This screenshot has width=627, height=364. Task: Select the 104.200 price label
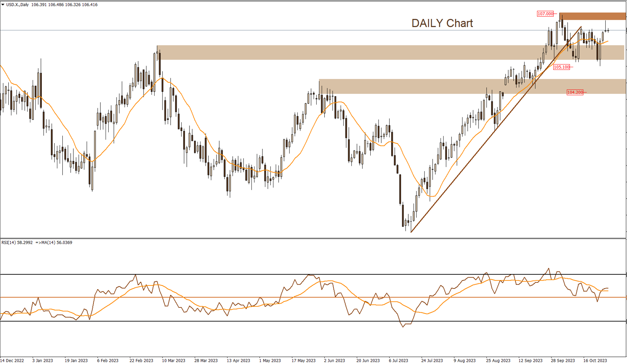pos(575,92)
